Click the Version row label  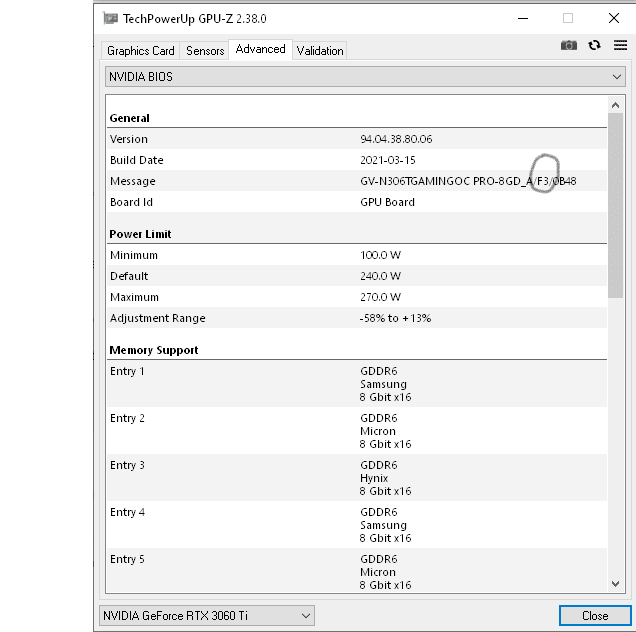pyautogui.click(x=129, y=139)
